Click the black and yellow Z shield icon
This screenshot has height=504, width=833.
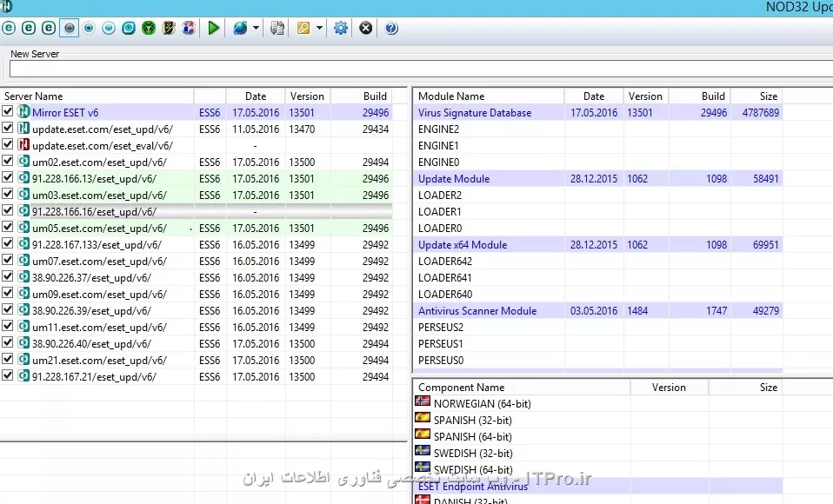point(169,28)
